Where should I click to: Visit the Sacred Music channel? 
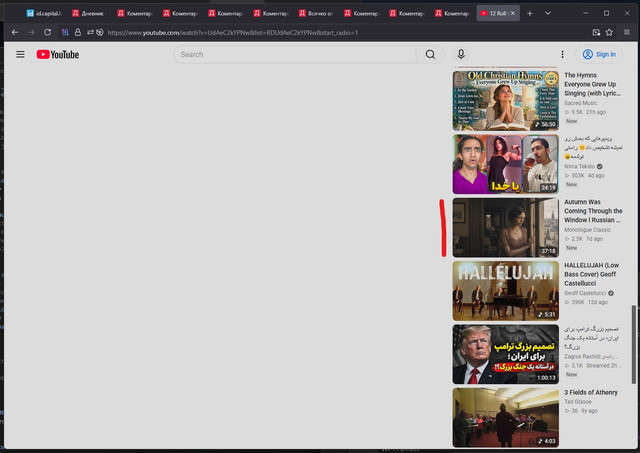click(580, 103)
